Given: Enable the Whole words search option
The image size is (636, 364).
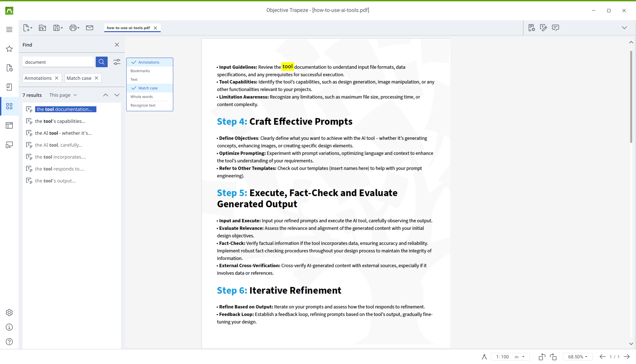Looking at the screenshot, I should point(142,97).
